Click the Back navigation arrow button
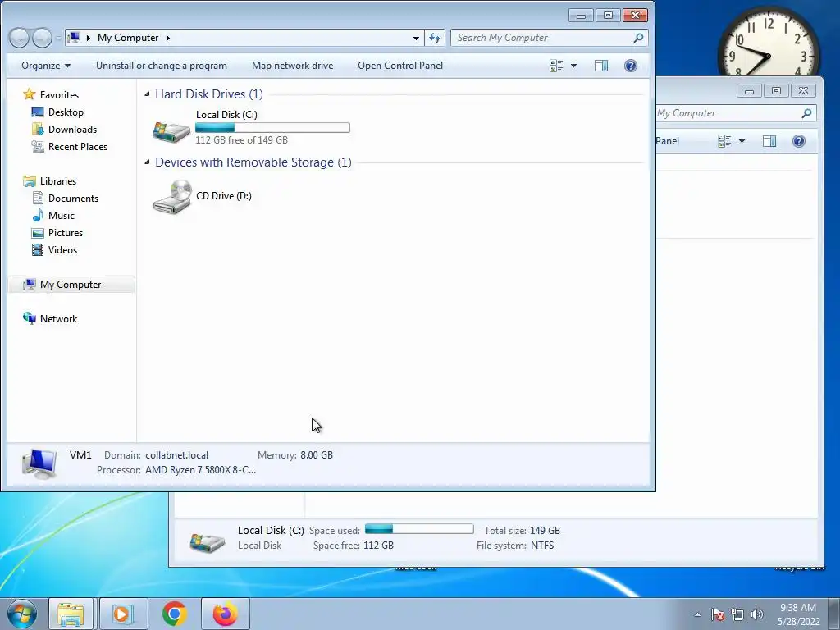The image size is (840, 630). [20, 38]
